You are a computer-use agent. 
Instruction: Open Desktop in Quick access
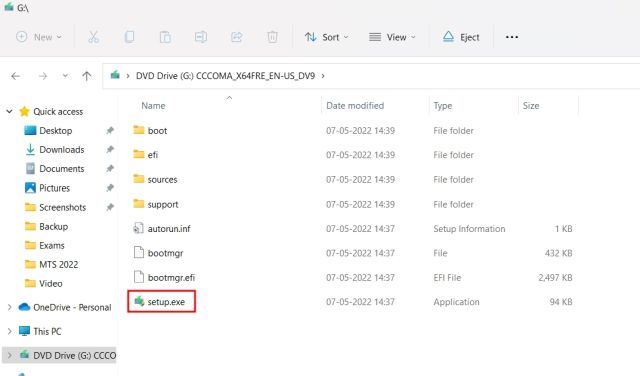(x=56, y=131)
